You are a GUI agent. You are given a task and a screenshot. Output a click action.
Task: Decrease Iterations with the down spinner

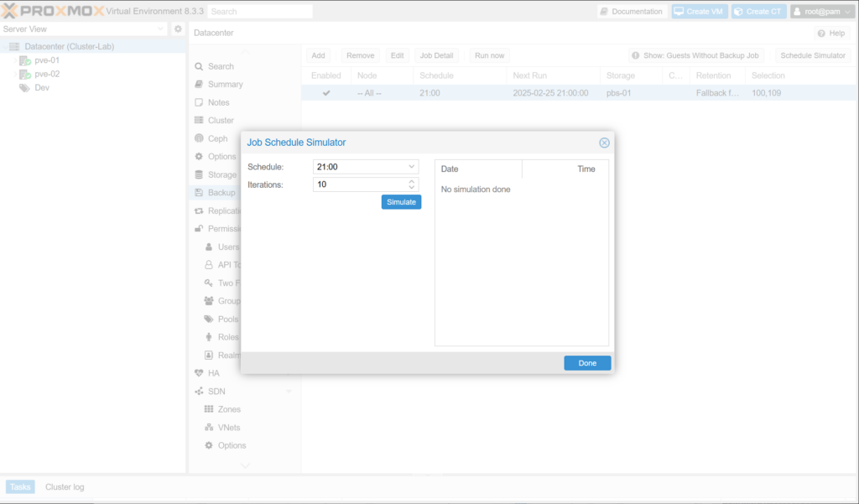pyautogui.click(x=411, y=188)
